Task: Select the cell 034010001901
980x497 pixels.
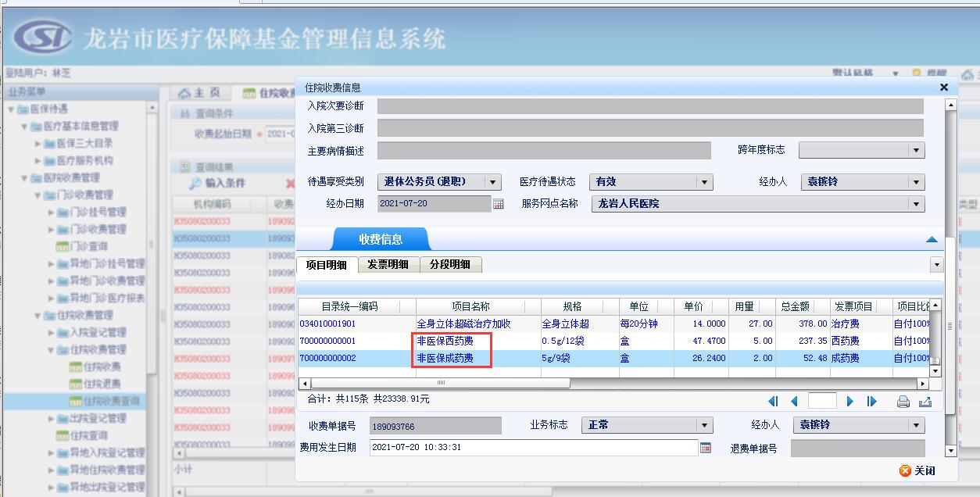Action: click(x=357, y=324)
